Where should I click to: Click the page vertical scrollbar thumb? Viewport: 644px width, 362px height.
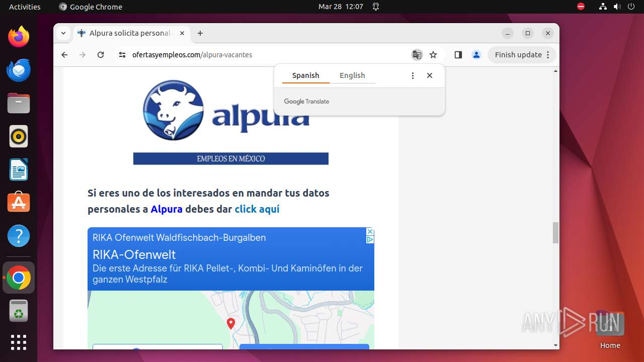(555, 233)
